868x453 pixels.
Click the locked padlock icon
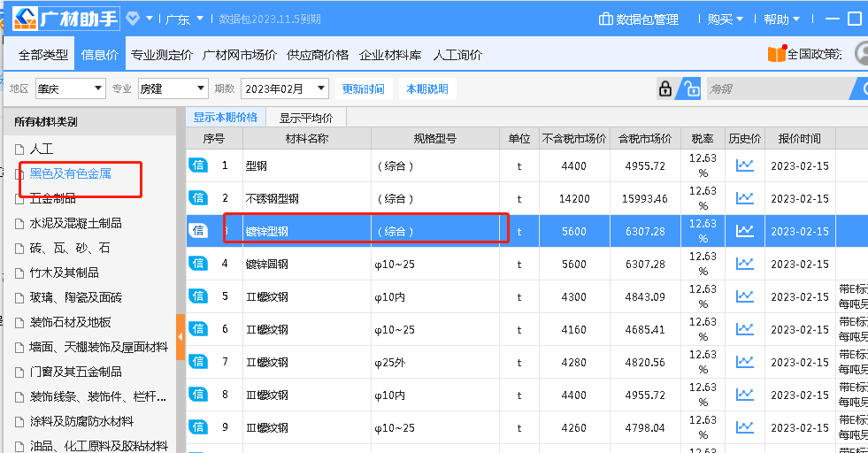665,88
